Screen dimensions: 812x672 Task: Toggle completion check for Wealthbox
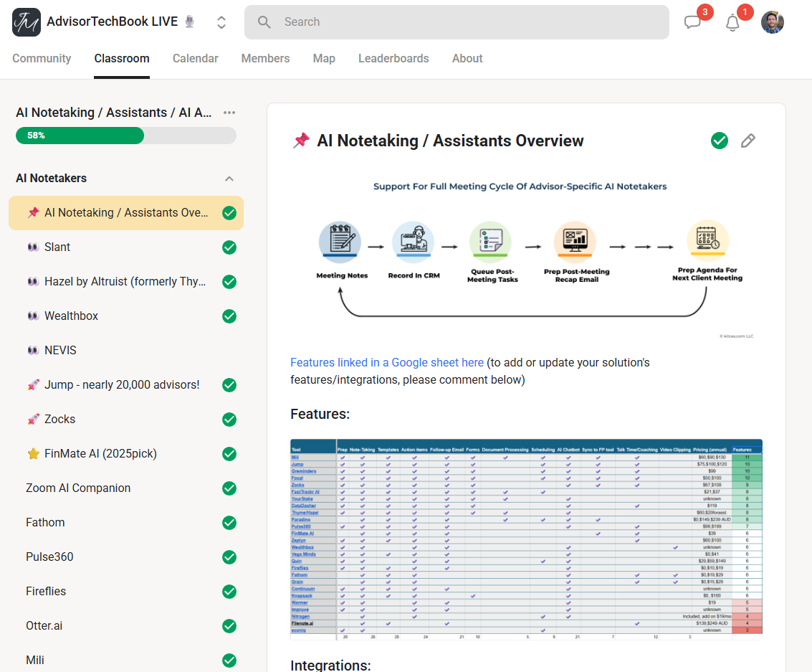[229, 316]
